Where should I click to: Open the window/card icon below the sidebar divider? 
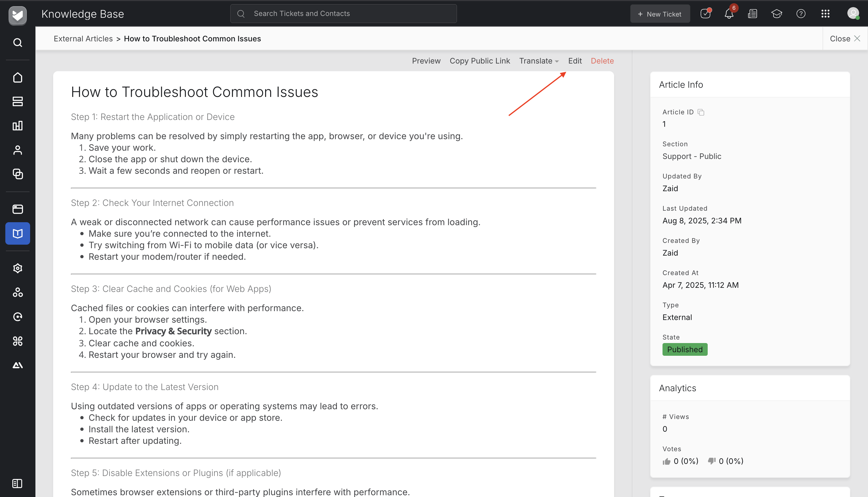[x=17, y=209]
